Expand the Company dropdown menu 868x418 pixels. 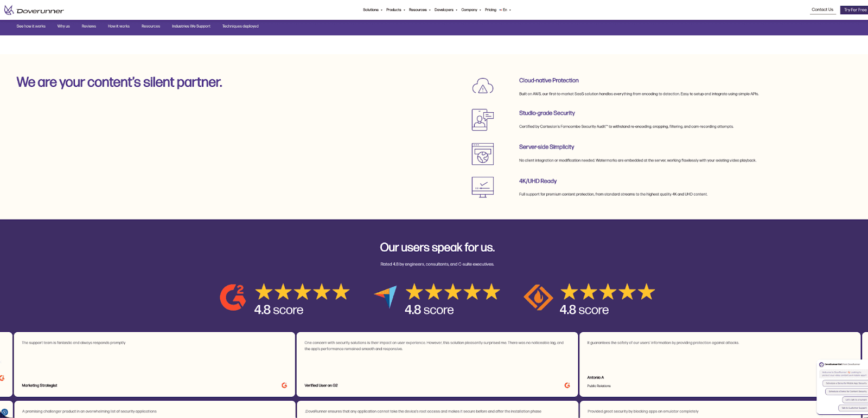(x=471, y=10)
